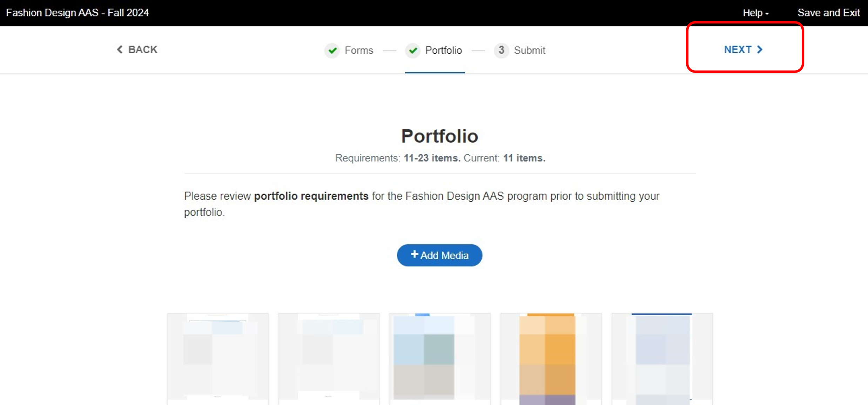This screenshot has height=405, width=868.
Task: Select the Portfolio step tab
Action: (443, 50)
